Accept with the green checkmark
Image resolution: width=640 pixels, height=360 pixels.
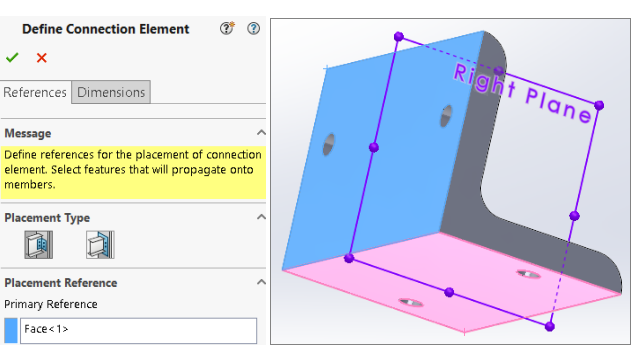(12, 58)
